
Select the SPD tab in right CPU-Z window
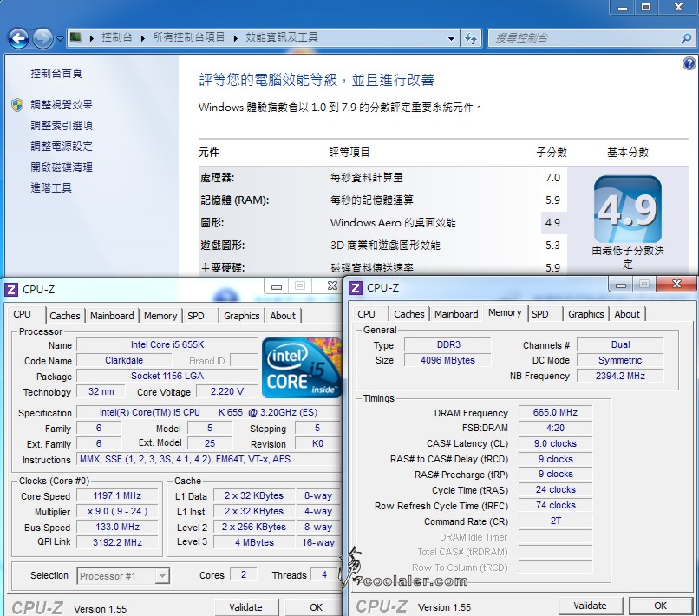coord(539,314)
